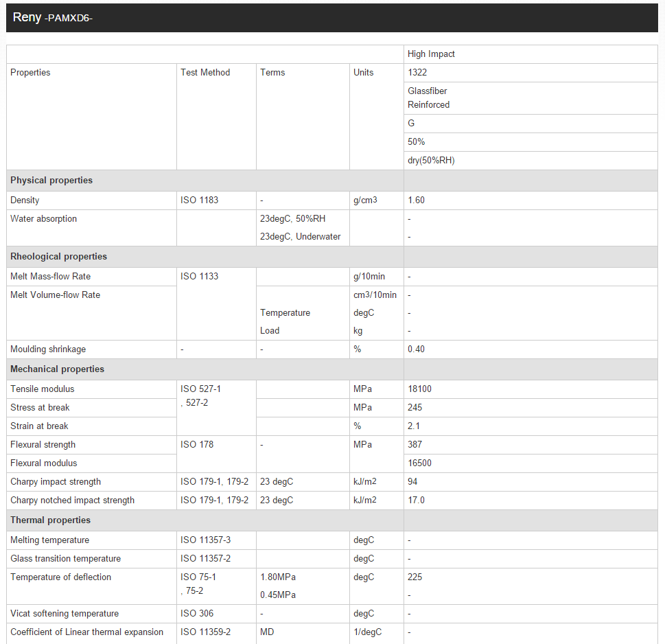Screen dimensions: 665x644
Task: Click test method "ISO 11359-2"
Action: (x=206, y=632)
